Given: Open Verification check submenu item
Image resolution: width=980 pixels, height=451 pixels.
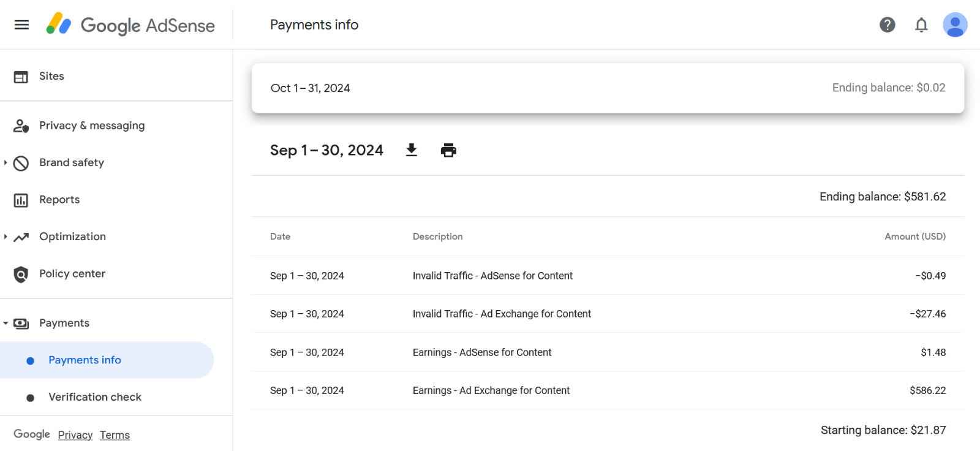Looking at the screenshot, I should 95,397.
